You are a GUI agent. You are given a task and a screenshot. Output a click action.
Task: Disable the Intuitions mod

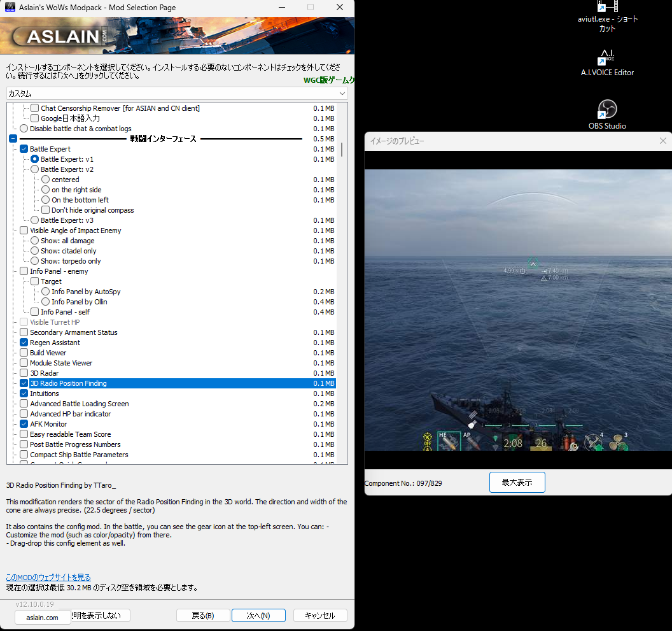[x=24, y=393]
